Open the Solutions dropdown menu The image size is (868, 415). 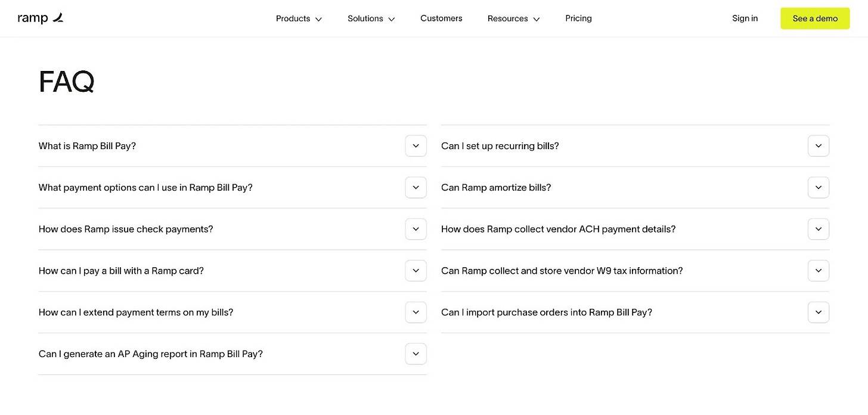[371, 18]
